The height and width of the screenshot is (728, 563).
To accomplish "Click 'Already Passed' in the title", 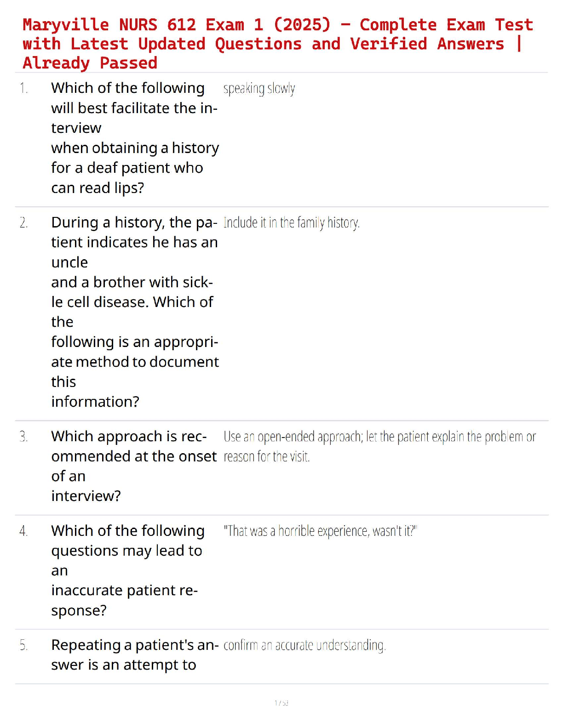I will pyautogui.click(x=90, y=63).
